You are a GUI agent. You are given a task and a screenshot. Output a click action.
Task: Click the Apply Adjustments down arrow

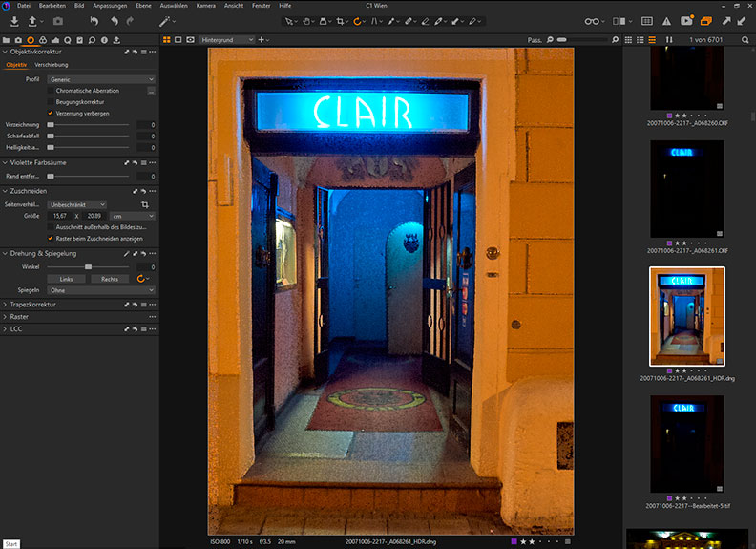[742, 21]
